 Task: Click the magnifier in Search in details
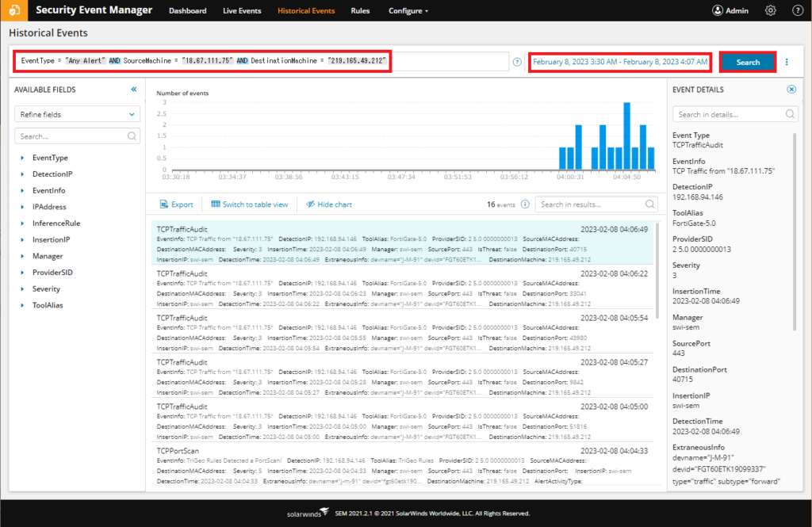pyautogui.click(x=790, y=114)
